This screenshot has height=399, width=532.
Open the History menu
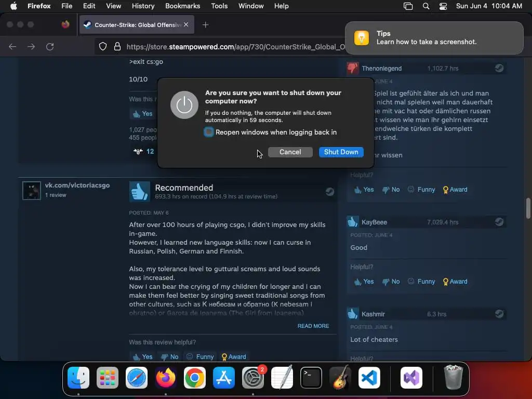click(x=143, y=6)
